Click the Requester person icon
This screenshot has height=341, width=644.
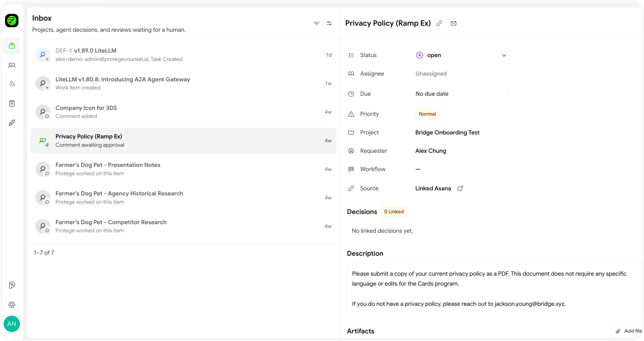click(351, 151)
